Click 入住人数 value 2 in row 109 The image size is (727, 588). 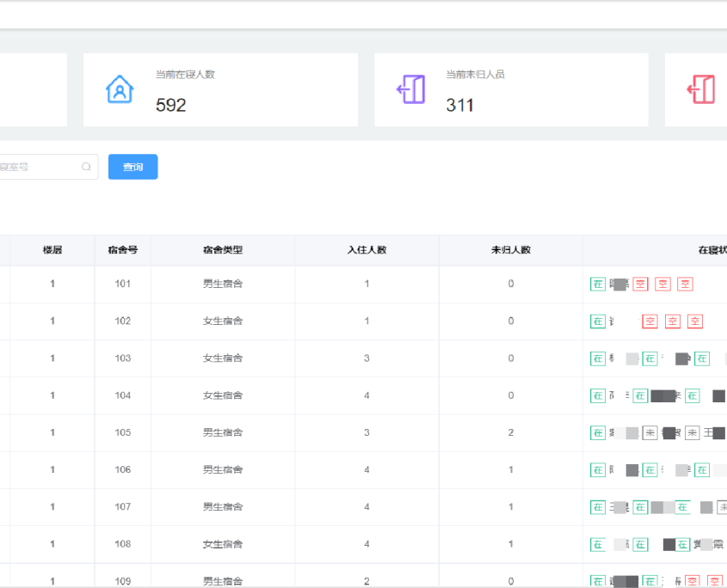click(367, 581)
